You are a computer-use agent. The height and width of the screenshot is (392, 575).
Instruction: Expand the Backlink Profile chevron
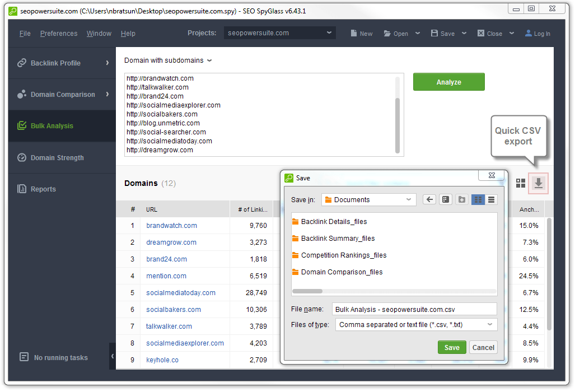point(107,63)
